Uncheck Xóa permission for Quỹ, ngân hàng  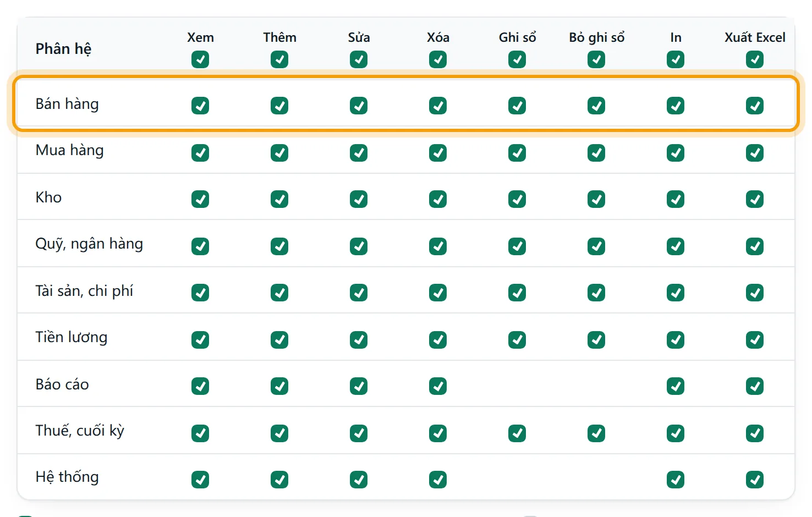point(438,246)
